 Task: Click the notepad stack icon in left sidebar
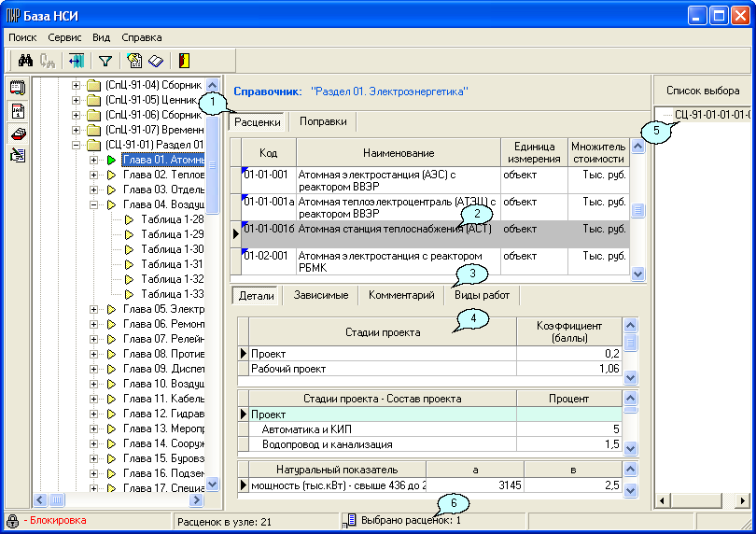[x=17, y=89]
